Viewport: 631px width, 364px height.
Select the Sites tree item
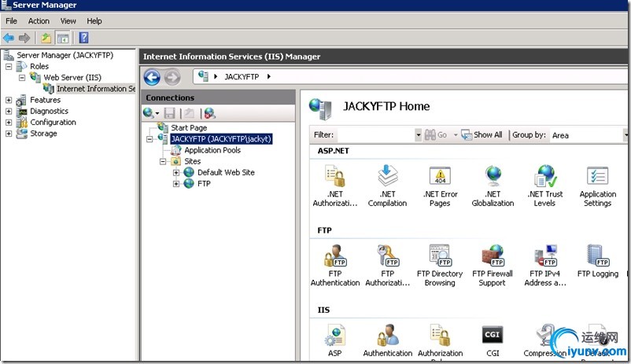pos(192,162)
